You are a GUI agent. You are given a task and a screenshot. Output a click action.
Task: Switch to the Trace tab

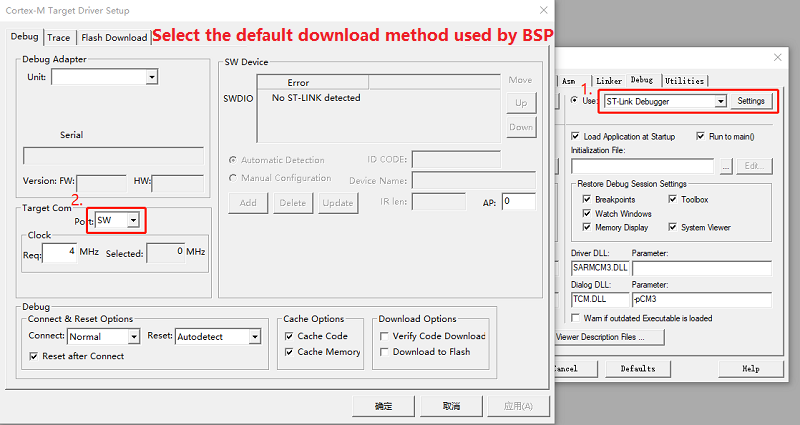[x=59, y=37]
